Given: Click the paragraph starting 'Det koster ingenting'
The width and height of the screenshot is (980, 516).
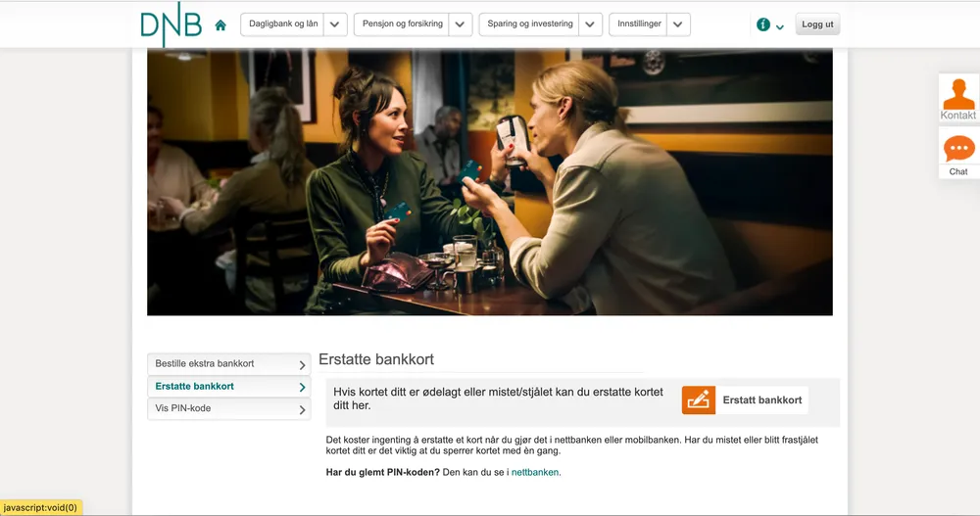Looking at the screenshot, I should (572, 446).
